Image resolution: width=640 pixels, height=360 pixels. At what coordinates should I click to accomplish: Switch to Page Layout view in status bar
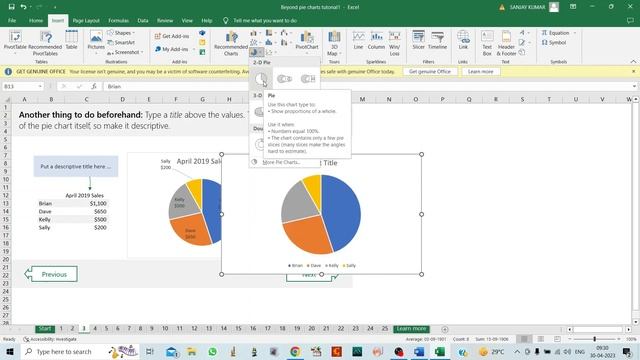pos(540,339)
